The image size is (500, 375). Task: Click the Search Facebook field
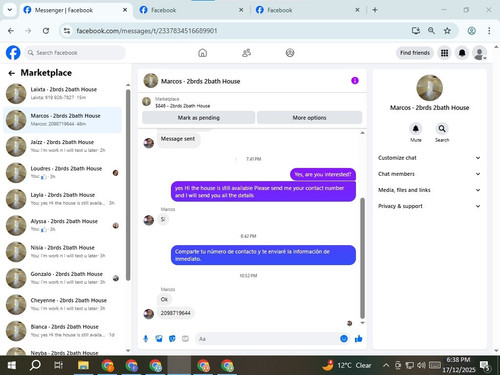click(x=74, y=53)
